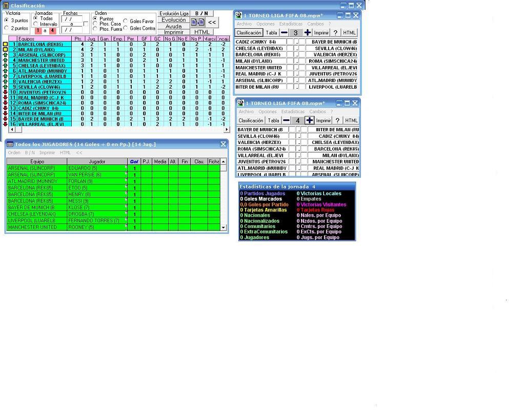The width and height of the screenshot is (525, 420).
Task: Click red down arrow beside VILLARREAL row
Action: [5, 124]
